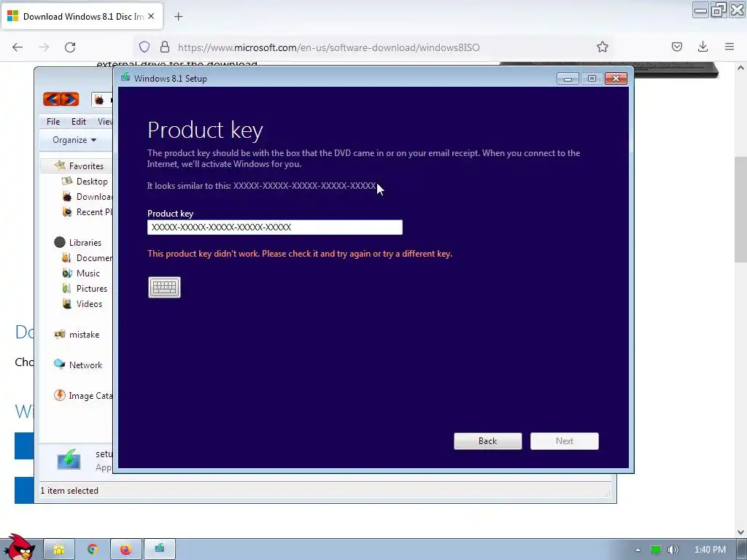Image resolution: width=747 pixels, height=560 pixels.
Task: Click the green tray status icon
Action: 656,550
